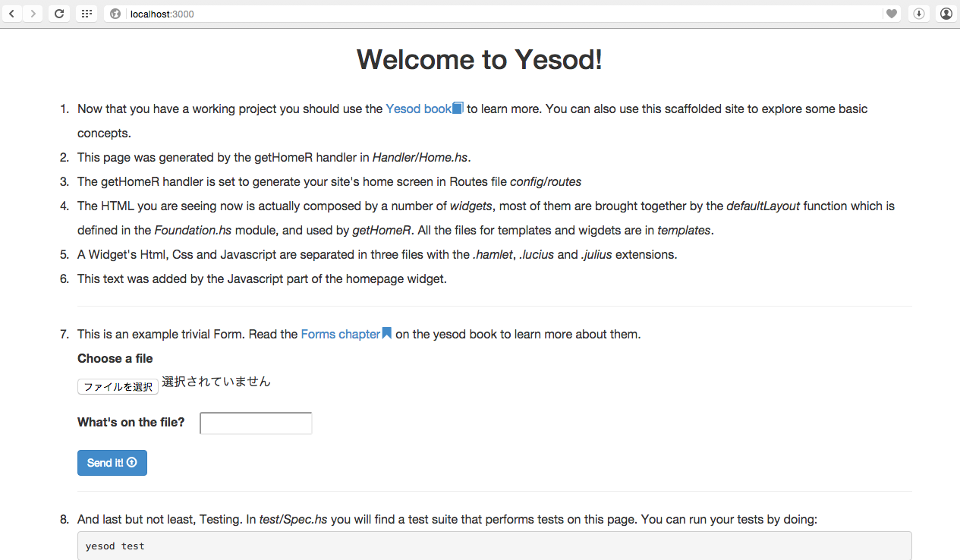Click the back navigation arrow

pyautogui.click(x=11, y=13)
